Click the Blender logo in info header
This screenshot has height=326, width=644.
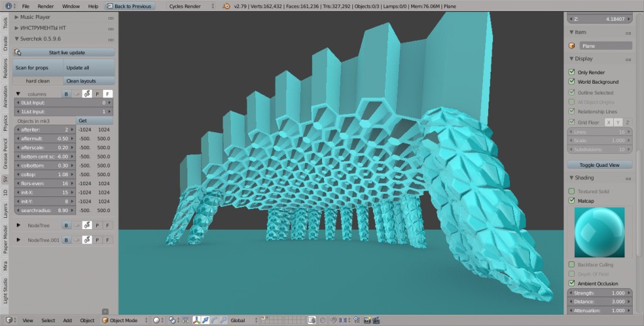coord(226,6)
